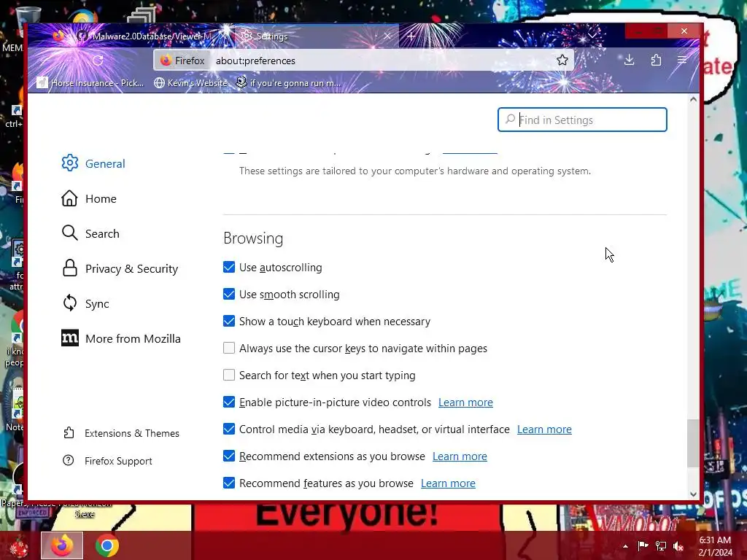
Task: Open the Sync settings category
Action: click(85, 303)
